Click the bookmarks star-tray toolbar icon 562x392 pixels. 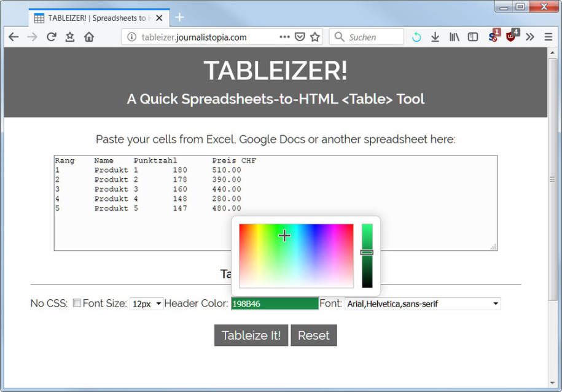click(x=70, y=37)
